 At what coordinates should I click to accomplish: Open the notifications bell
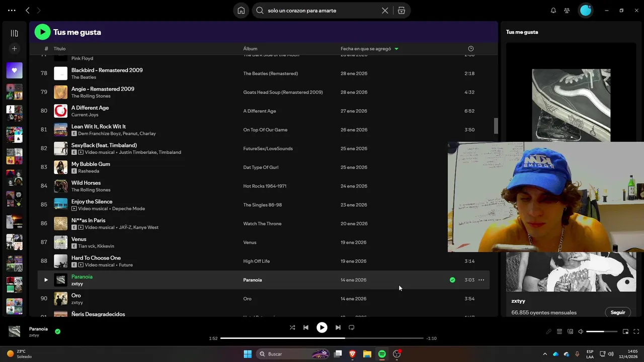[553, 11]
